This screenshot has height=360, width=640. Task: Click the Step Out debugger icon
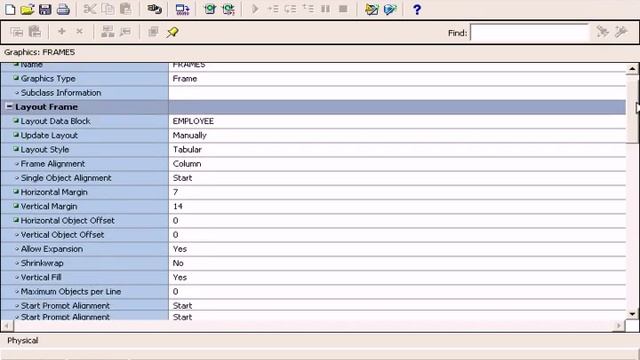point(308,9)
